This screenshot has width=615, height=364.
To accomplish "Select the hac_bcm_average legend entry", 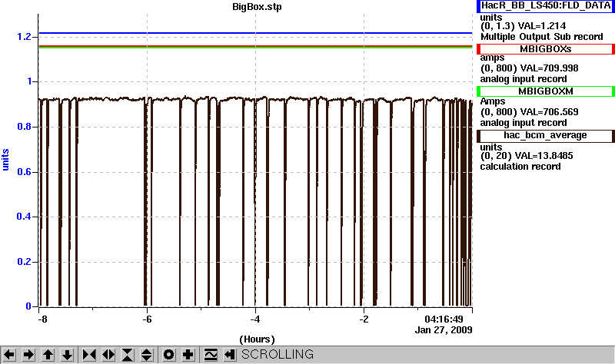I will pyautogui.click(x=546, y=136).
